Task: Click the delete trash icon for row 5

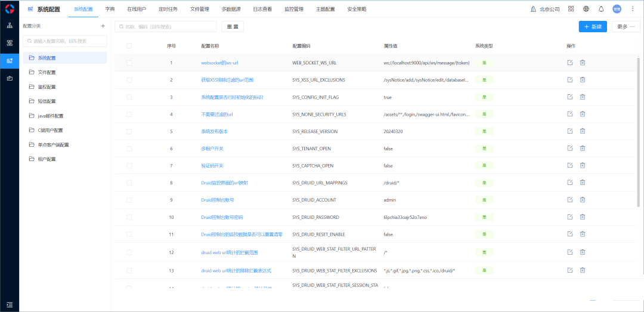Action: [x=583, y=131]
